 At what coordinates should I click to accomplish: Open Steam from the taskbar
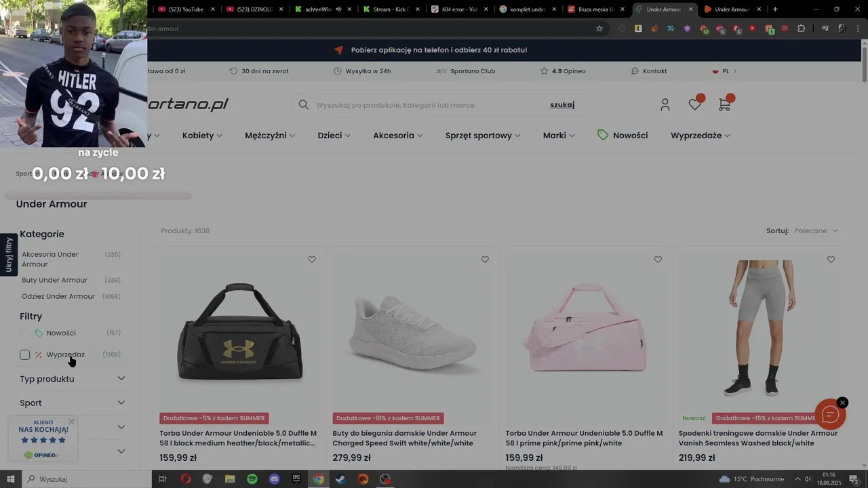click(340, 479)
